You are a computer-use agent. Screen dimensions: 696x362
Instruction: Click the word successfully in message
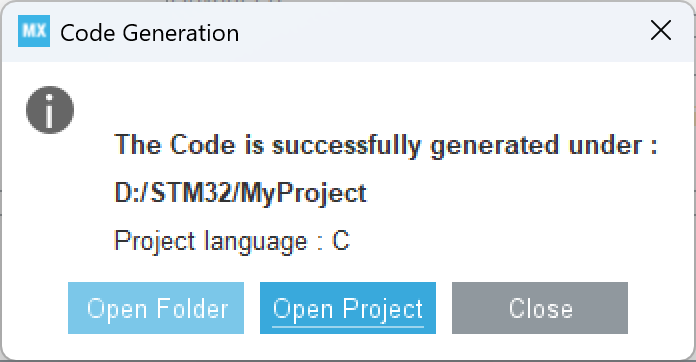346,146
